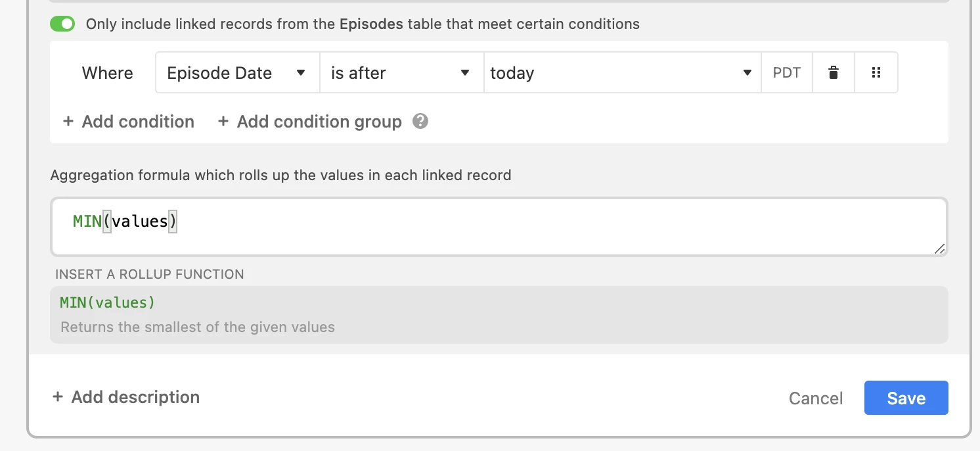
Task: Grab the drag handle dots of the condition
Action: [876, 73]
